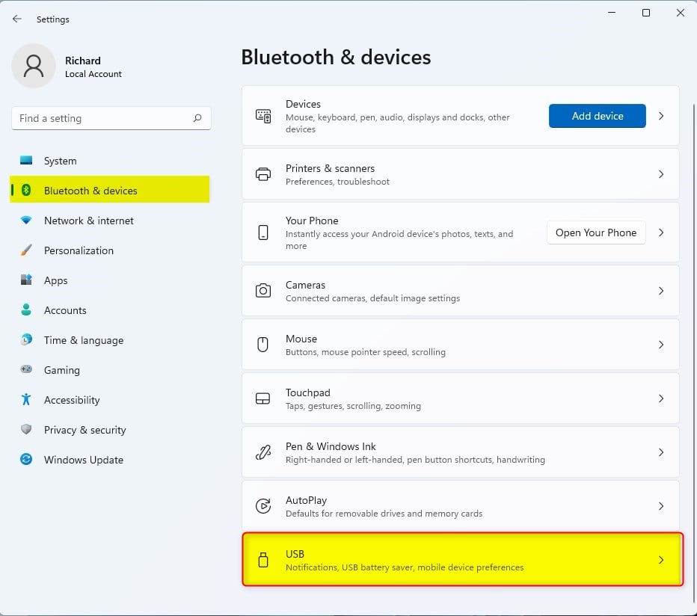This screenshot has height=616, width=697.
Task: Click the Touchpad icon
Action: pos(262,398)
